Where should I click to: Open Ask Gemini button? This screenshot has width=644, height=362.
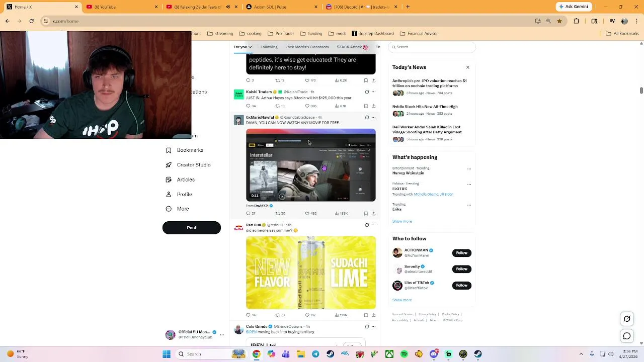coord(573,7)
